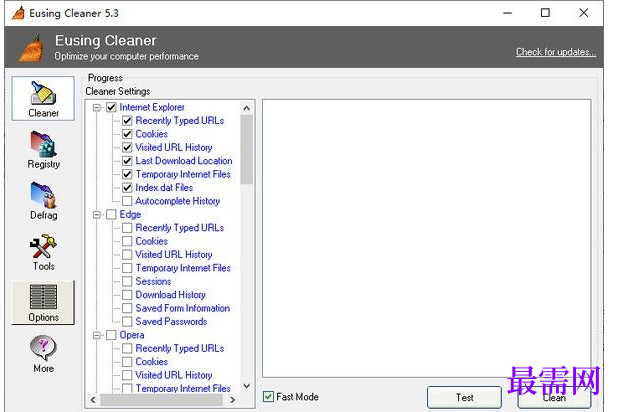Maximize the Eusing Cleaner window
Screen dimensions: 619x412
[x=545, y=13]
